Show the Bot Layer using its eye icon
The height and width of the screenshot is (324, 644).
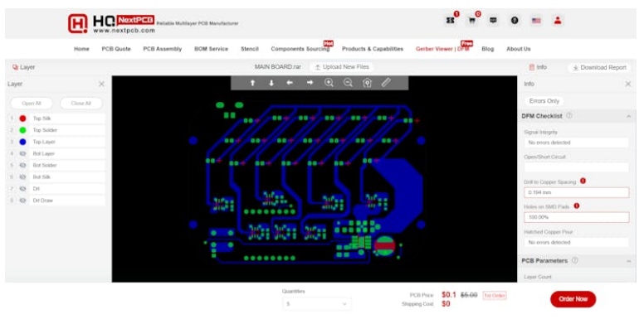[23, 153]
